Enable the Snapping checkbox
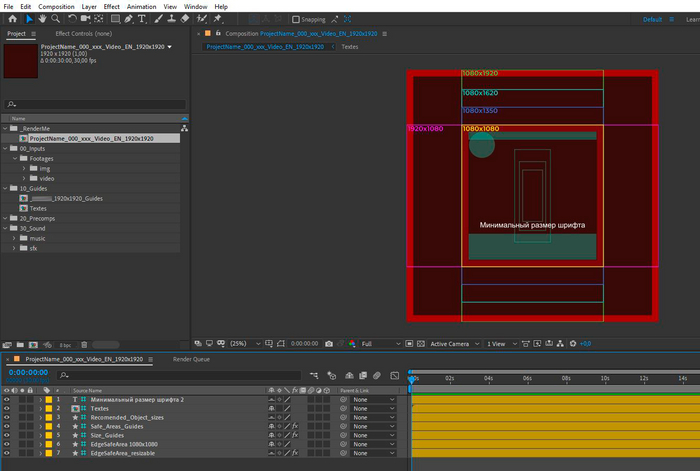700x471 pixels. 295,19
